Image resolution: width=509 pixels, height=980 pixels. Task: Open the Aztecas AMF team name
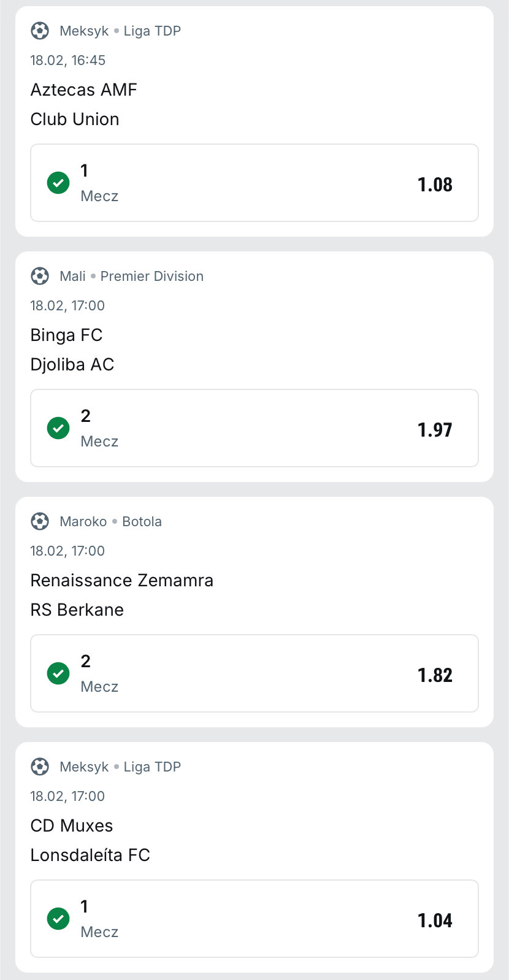tap(84, 90)
